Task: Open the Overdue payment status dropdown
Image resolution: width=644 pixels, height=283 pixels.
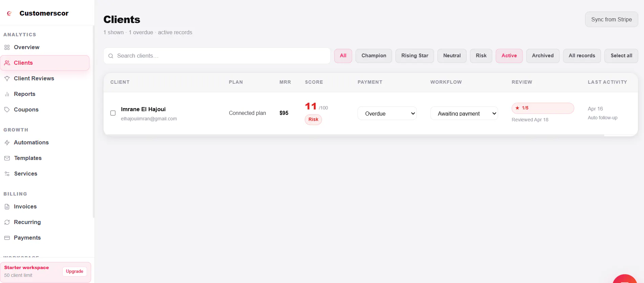Action: (387, 114)
